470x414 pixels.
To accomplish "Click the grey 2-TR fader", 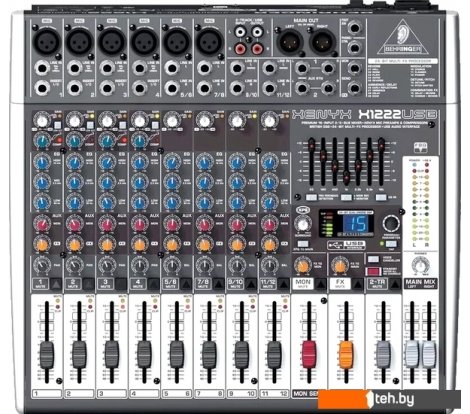I will point(383,354).
